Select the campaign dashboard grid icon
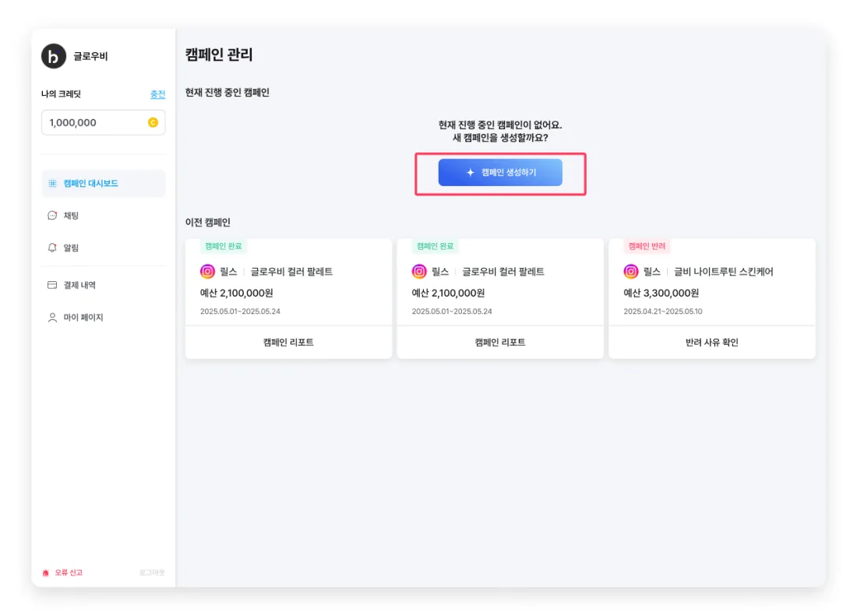The image size is (857, 616). point(52,184)
